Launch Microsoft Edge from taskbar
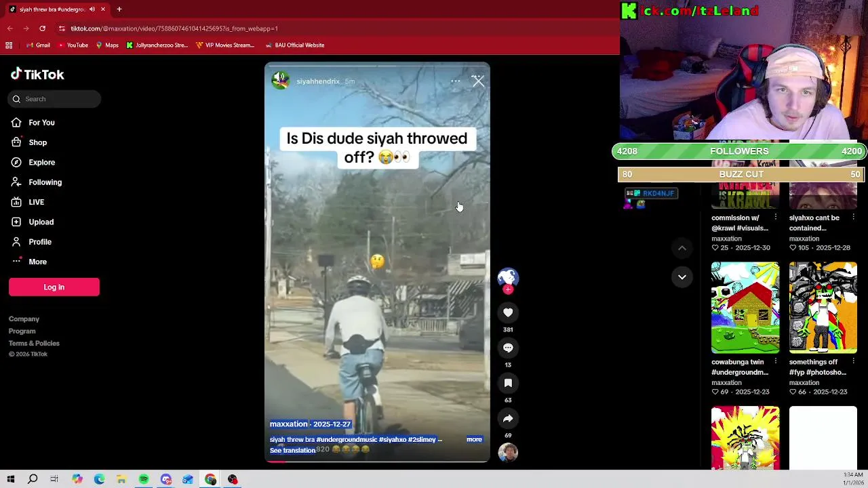Image resolution: width=868 pixels, height=488 pixels. (99, 479)
